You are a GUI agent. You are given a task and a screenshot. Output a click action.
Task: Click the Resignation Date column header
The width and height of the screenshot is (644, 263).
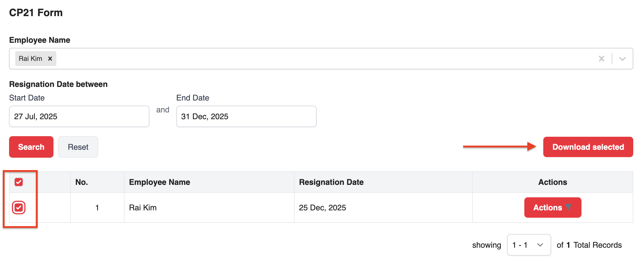[x=331, y=182]
